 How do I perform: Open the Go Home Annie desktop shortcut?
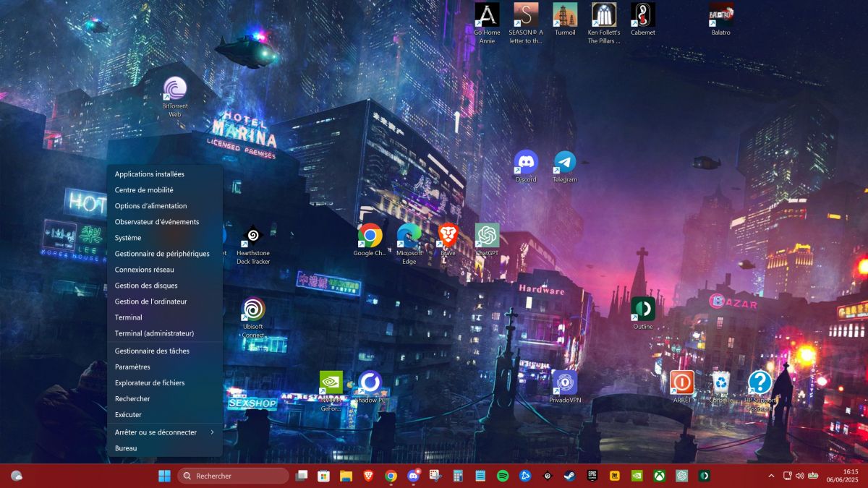(487, 22)
